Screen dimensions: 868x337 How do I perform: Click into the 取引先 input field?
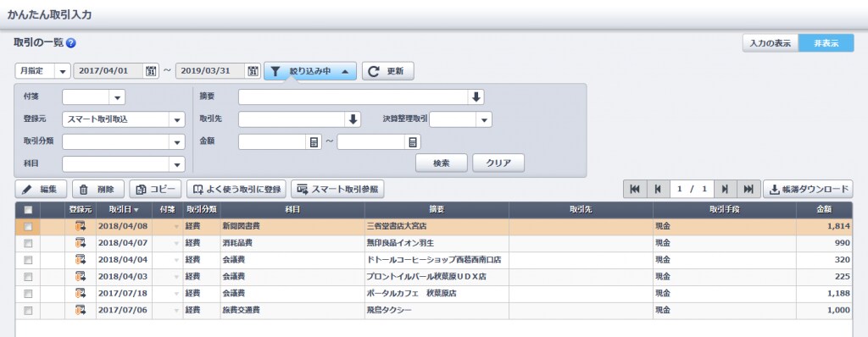click(x=292, y=119)
